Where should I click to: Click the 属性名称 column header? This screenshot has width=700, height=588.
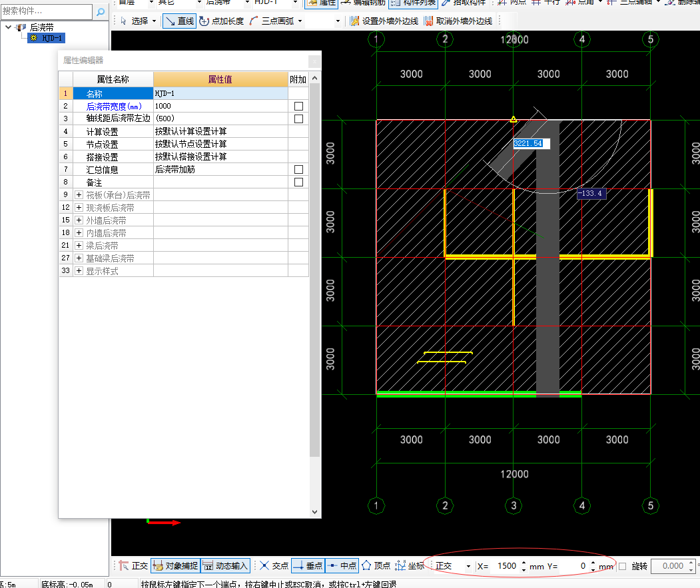(x=113, y=79)
